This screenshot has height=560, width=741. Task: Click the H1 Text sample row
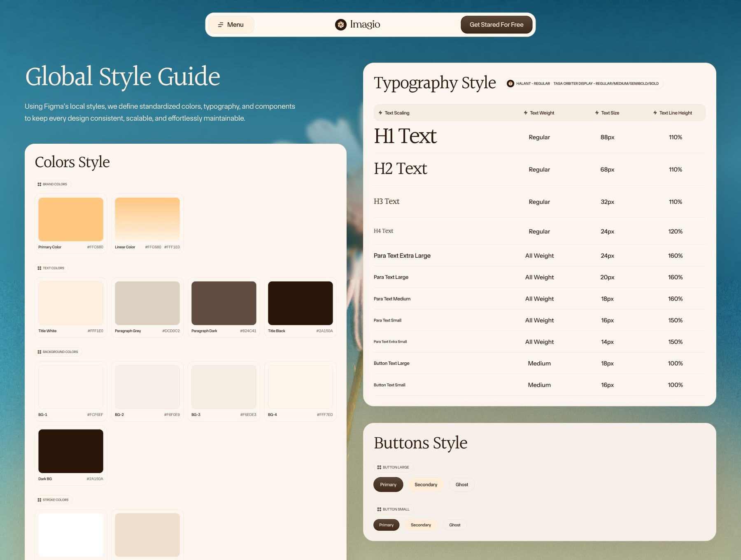pos(539,137)
